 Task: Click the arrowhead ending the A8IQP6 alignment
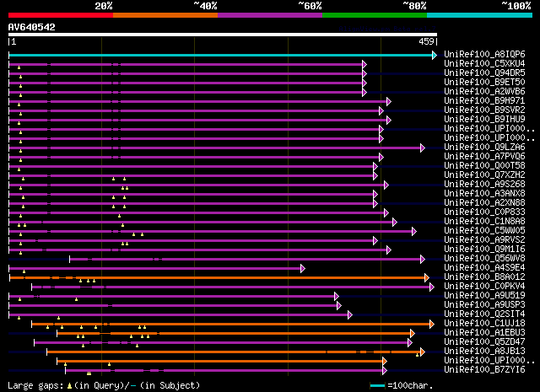click(435, 55)
